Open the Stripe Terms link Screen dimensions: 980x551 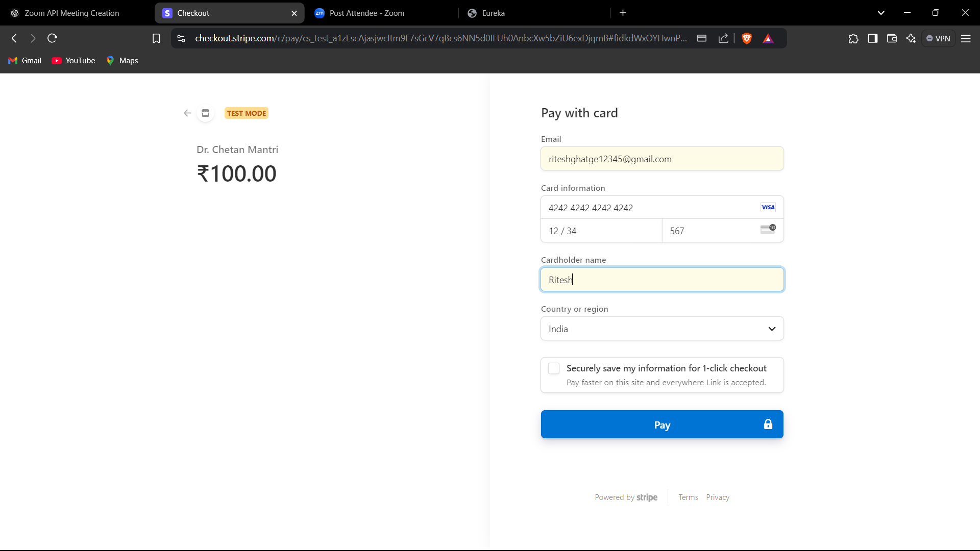click(688, 497)
